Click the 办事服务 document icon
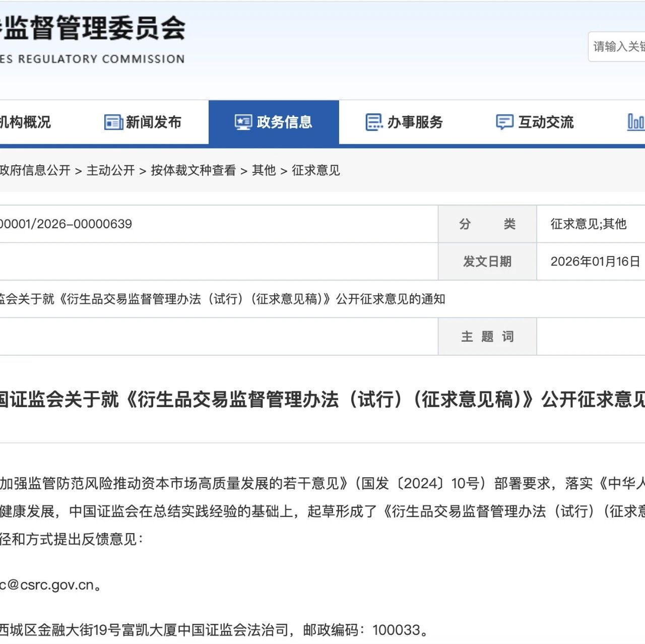 (x=374, y=122)
